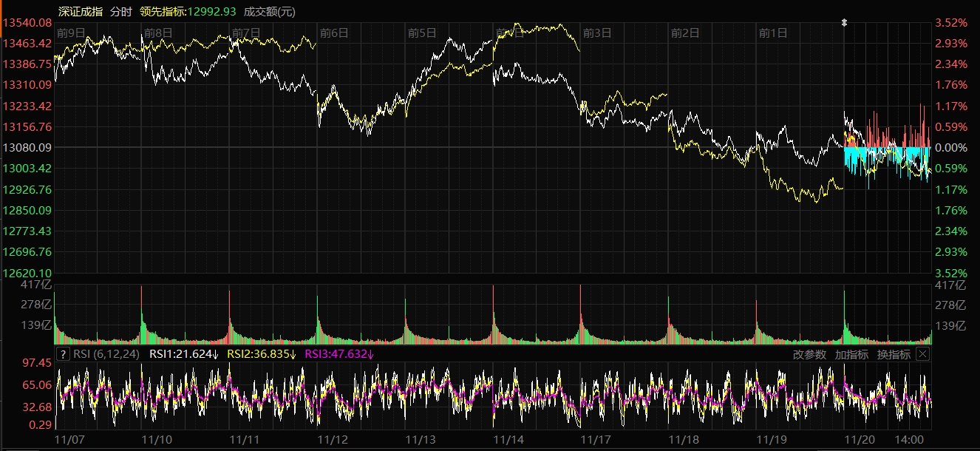Click 加指标 to add an indicator
This screenshot has width=980, height=451.
[851, 354]
